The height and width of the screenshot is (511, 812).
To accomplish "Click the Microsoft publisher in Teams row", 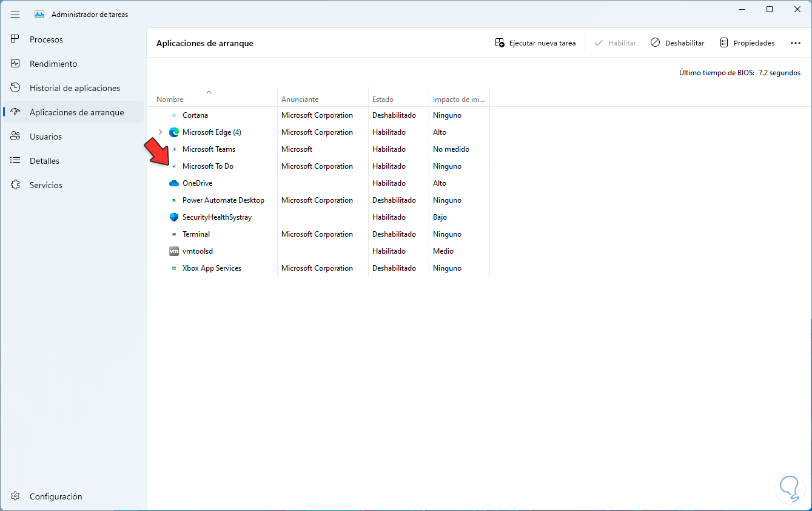I will [297, 149].
